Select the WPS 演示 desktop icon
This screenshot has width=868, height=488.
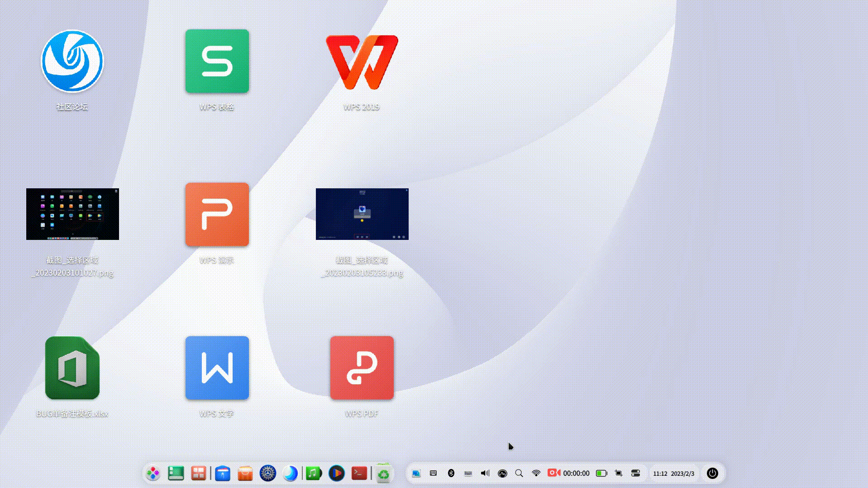tap(217, 215)
